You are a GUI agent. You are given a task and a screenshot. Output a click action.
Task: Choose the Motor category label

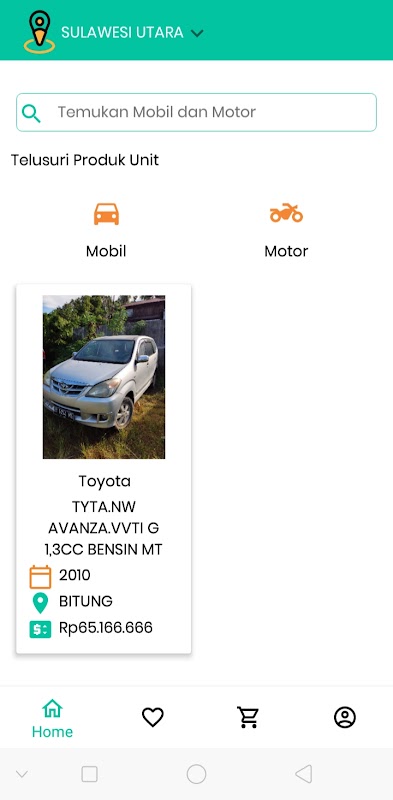coord(286,251)
